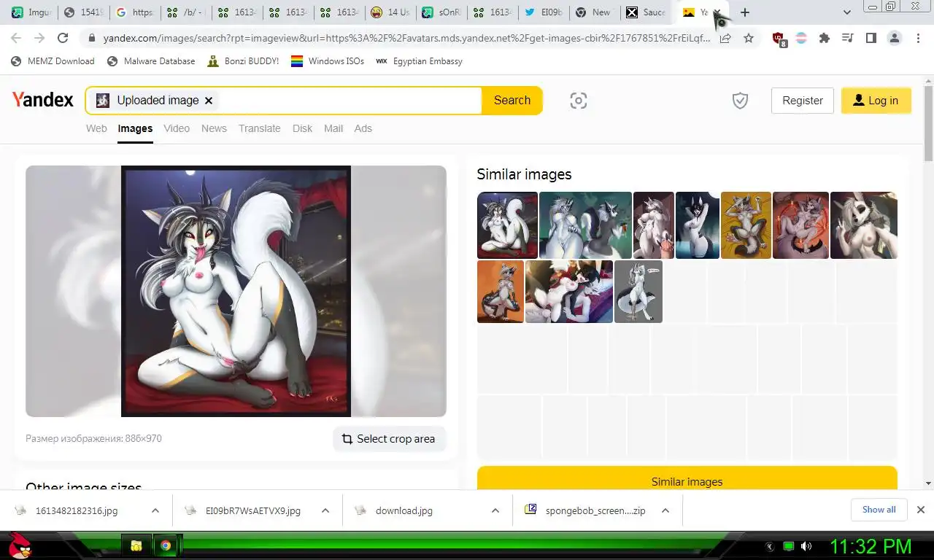Switch to the Twitter EI09b tab

[x=544, y=12]
